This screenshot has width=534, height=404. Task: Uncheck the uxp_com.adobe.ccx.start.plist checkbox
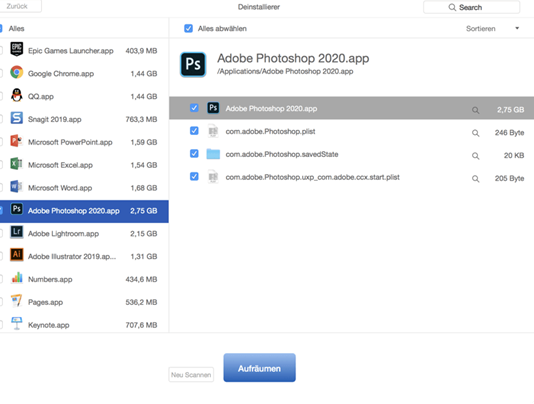[x=194, y=176]
